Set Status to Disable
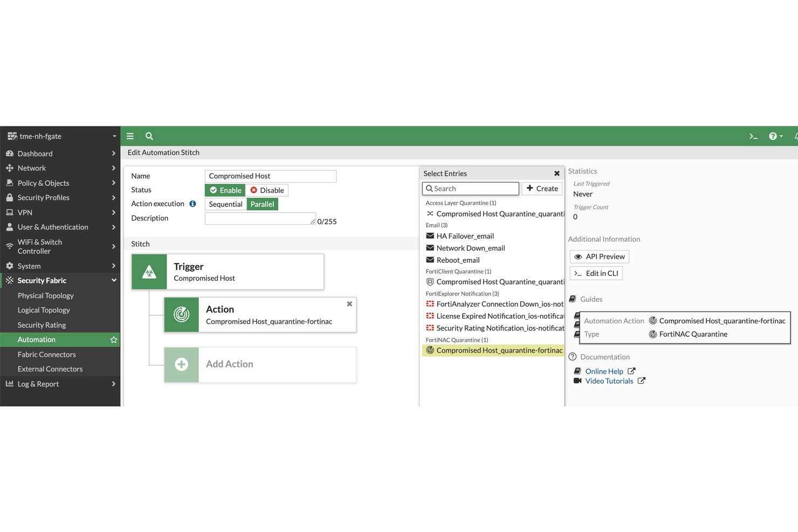The height and width of the screenshot is (532, 798). (267, 190)
